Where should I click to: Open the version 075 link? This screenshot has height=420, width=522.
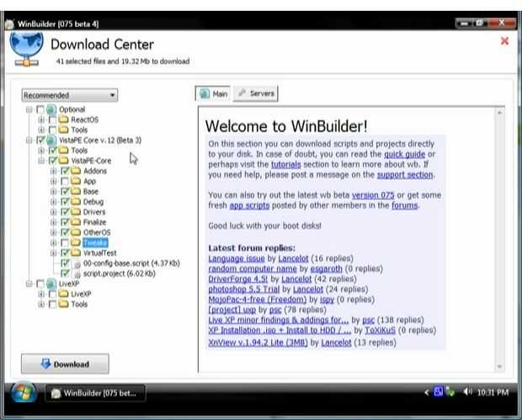coord(373,195)
